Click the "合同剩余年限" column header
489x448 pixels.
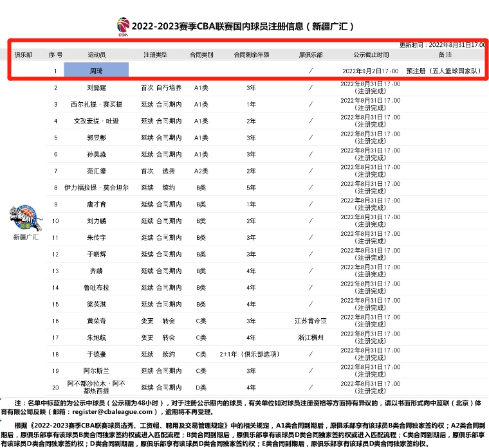pos(252,55)
